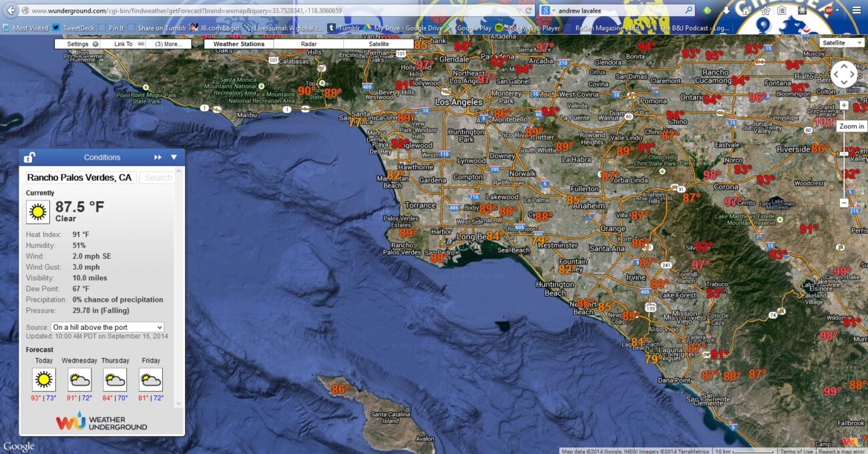Go to the browser Home page icon

point(746,11)
